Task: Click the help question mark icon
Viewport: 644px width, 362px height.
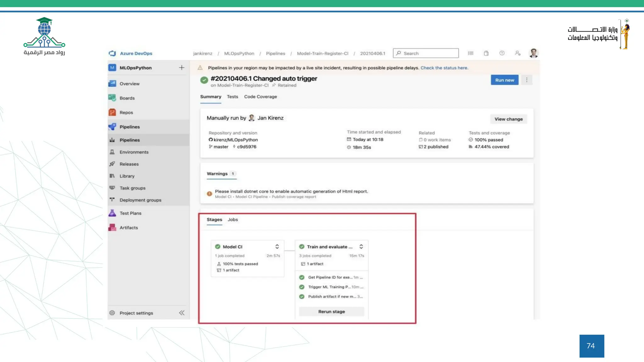Action: [502, 53]
